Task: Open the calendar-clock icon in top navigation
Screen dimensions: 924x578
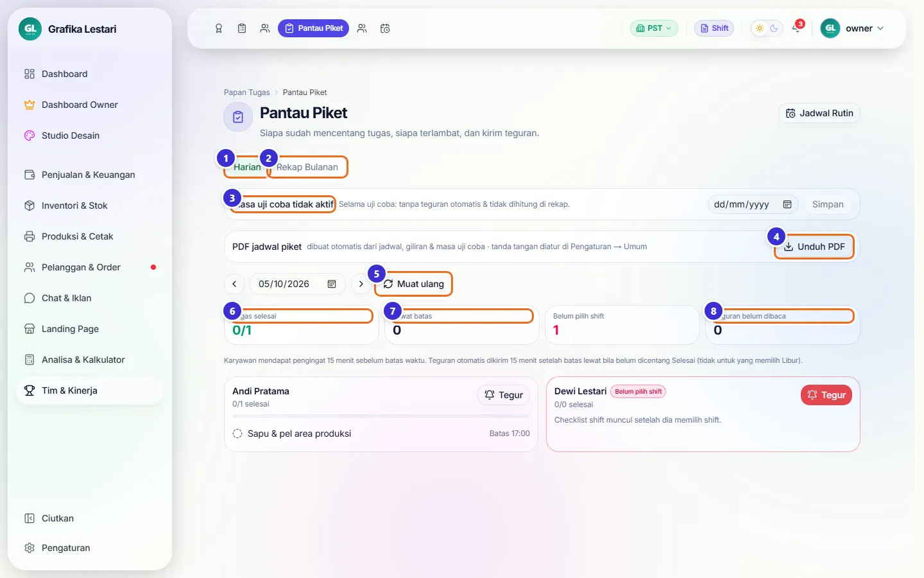Action: pos(385,28)
